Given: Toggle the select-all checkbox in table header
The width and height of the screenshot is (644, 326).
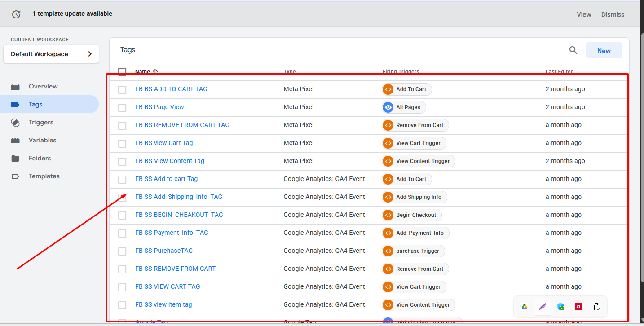Looking at the screenshot, I should (122, 71).
